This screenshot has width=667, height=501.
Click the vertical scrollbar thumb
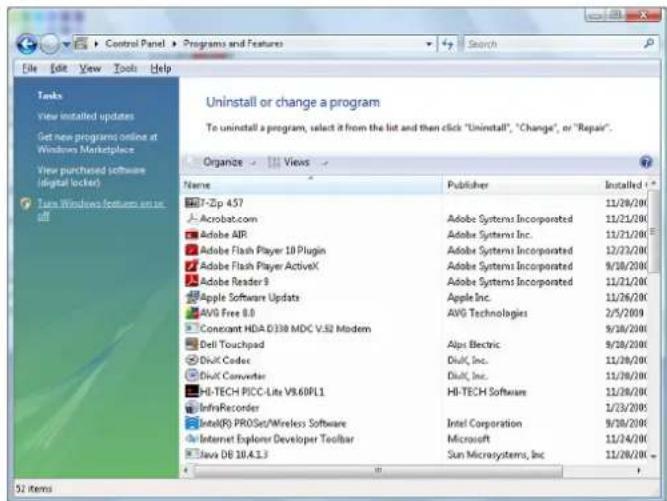[653, 232]
